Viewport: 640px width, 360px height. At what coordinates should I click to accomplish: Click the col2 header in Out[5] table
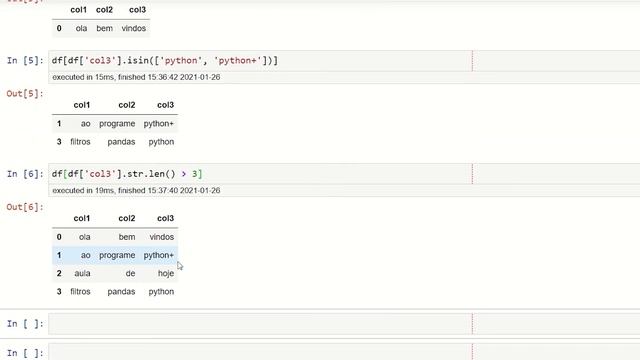[127, 105]
